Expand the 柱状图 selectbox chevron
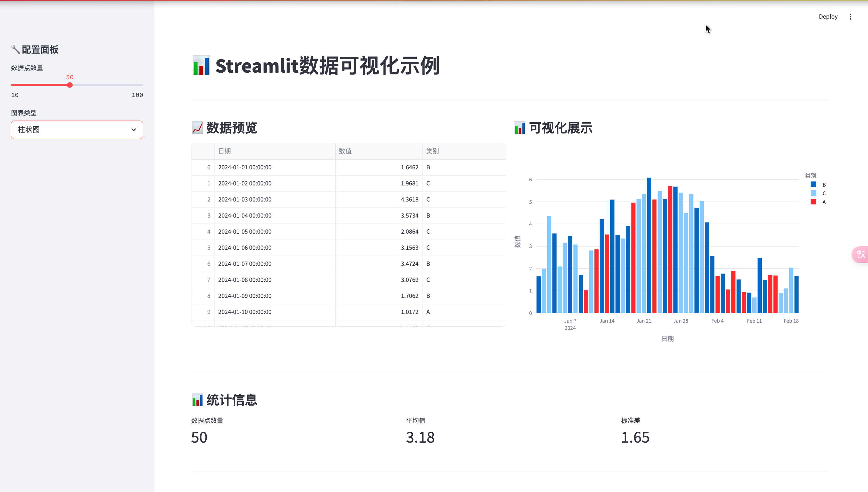868x492 pixels. coord(134,129)
